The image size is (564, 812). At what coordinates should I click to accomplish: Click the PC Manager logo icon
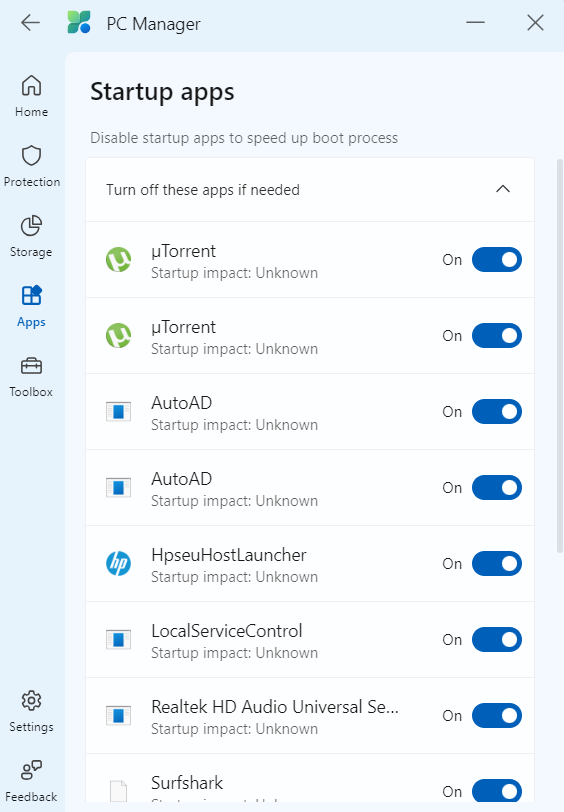[79, 23]
